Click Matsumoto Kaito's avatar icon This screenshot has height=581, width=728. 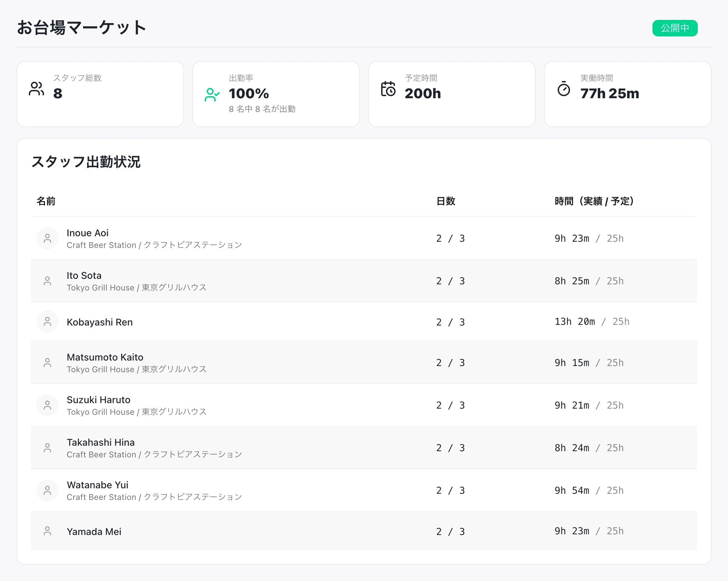(47, 363)
